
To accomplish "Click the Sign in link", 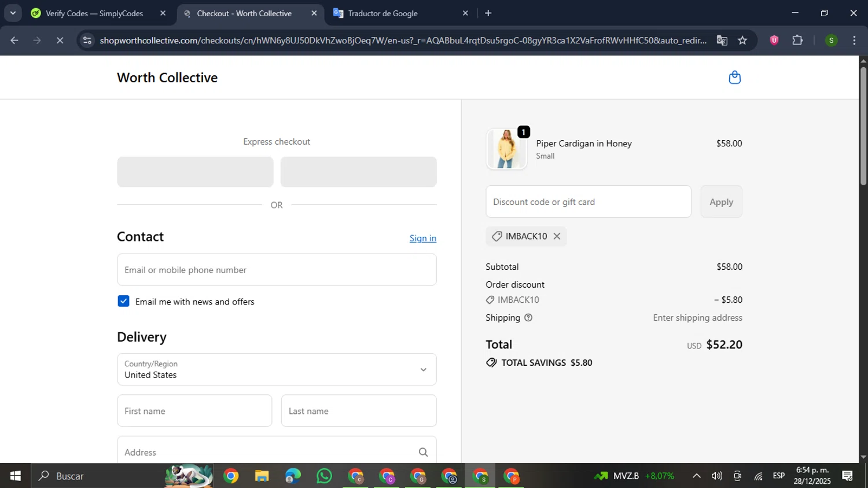I will click(423, 238).
